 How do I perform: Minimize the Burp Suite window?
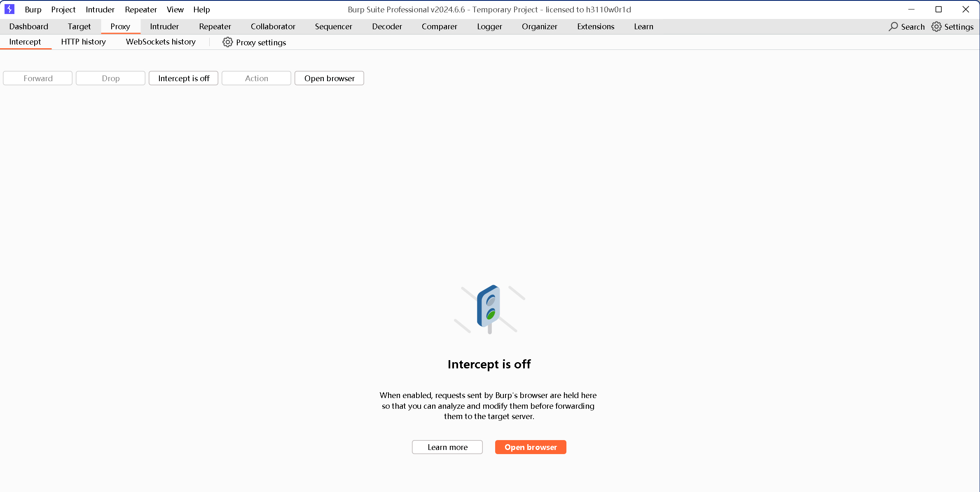911,9
